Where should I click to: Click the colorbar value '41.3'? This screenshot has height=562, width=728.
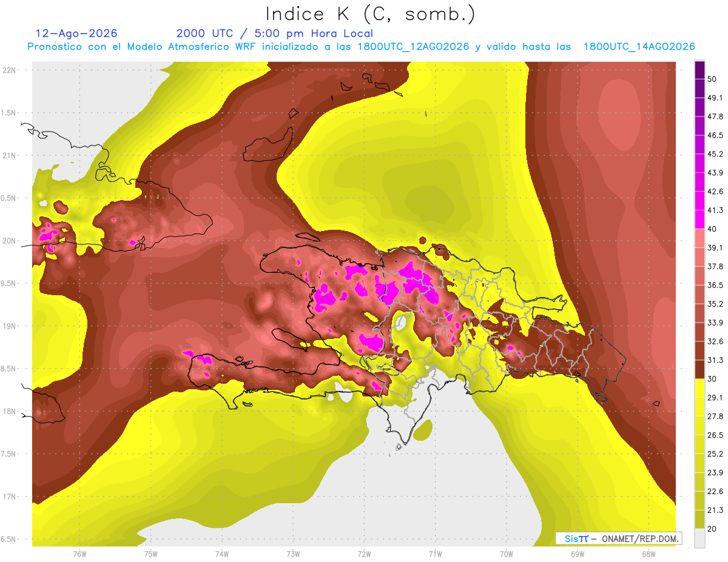715,210
